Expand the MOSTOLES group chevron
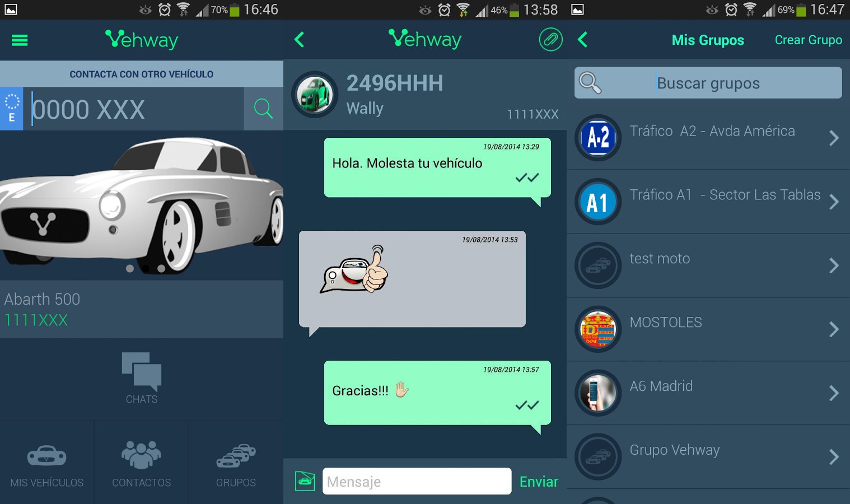 click(833, 329)
